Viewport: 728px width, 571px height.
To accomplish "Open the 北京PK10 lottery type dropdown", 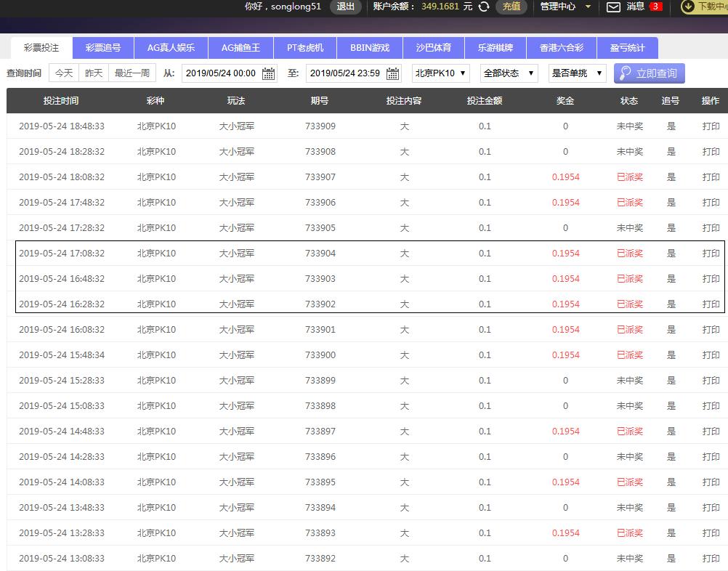I will [440, 73].
